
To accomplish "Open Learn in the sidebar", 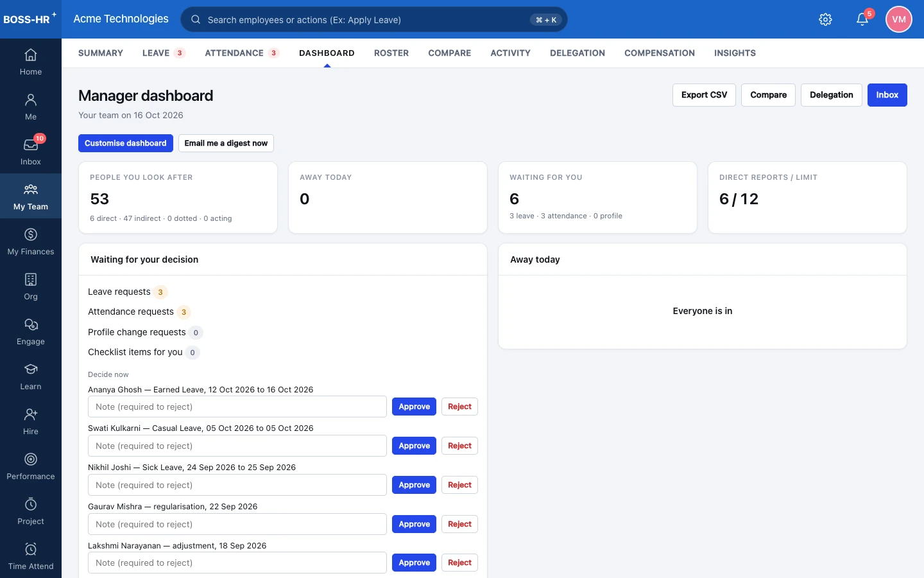I will 31,376.
